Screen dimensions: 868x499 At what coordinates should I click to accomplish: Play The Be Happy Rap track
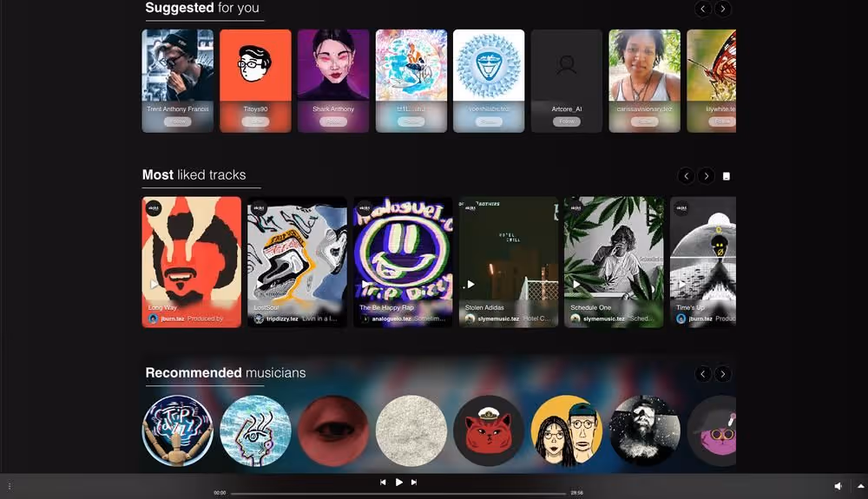365,285
